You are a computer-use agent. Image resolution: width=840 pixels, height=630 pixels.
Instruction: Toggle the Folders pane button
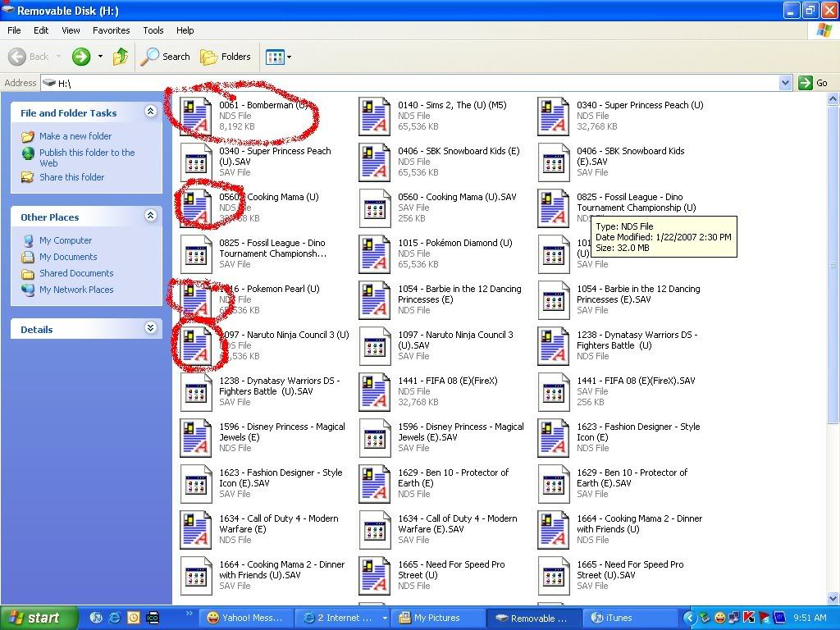tap(226, 57)
